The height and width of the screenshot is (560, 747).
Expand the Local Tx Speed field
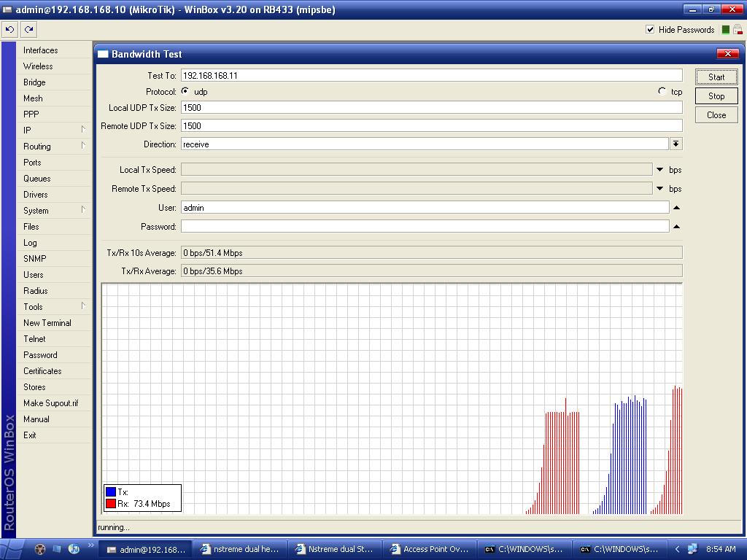tap(660, 170)
